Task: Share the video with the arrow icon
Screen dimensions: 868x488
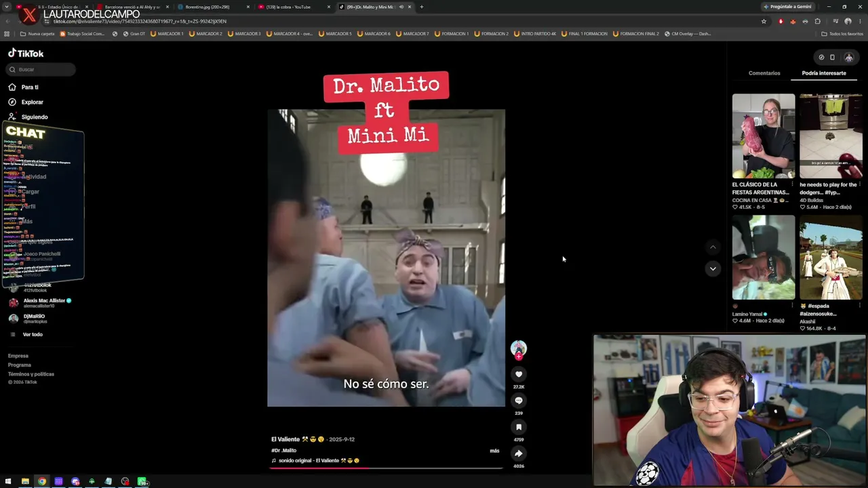Action: (519, 453)
